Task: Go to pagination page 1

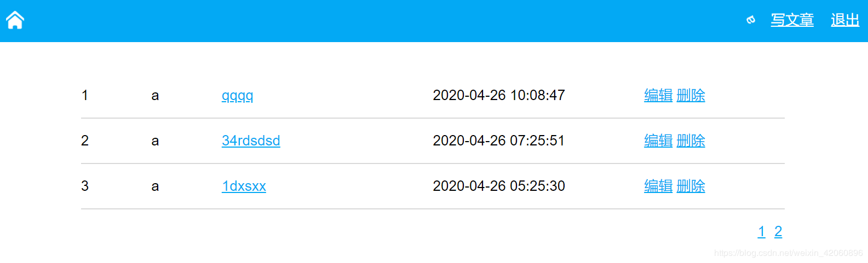Action: [761, 232]
